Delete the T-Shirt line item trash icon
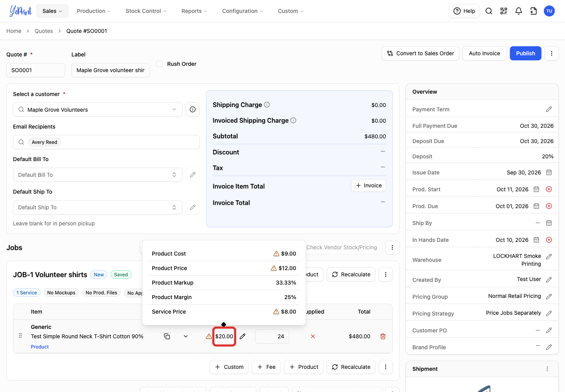Viewport: 565px width, 392px height. (x=383, y=336)
